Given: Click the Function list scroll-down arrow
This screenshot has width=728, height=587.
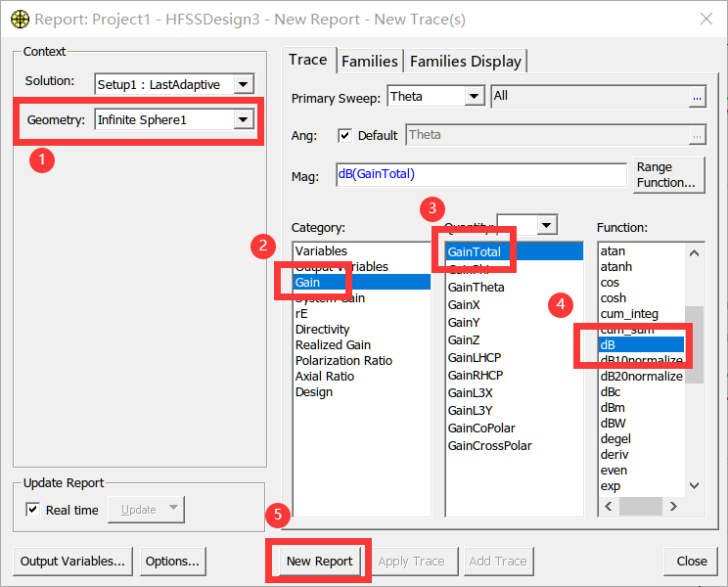Looking at the screenshot, I should (694, 486).
